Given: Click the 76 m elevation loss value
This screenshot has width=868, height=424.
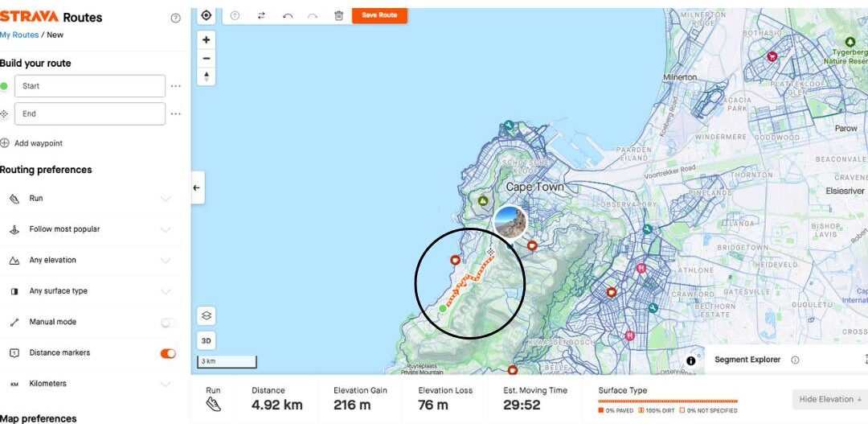Looking at the screenshot, I should click(x=433, y=405).
